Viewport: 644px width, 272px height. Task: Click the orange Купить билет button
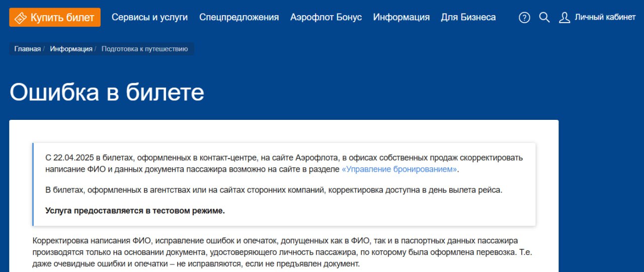coord(55,17)
